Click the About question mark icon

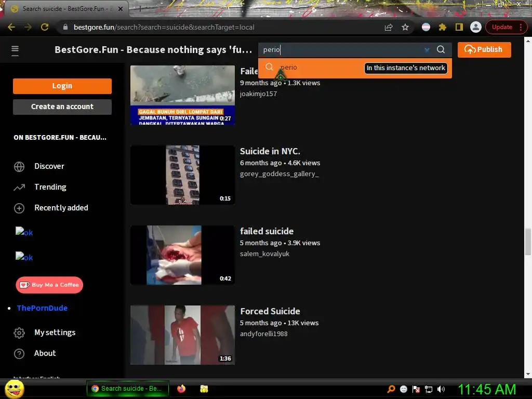pos(19,353)
